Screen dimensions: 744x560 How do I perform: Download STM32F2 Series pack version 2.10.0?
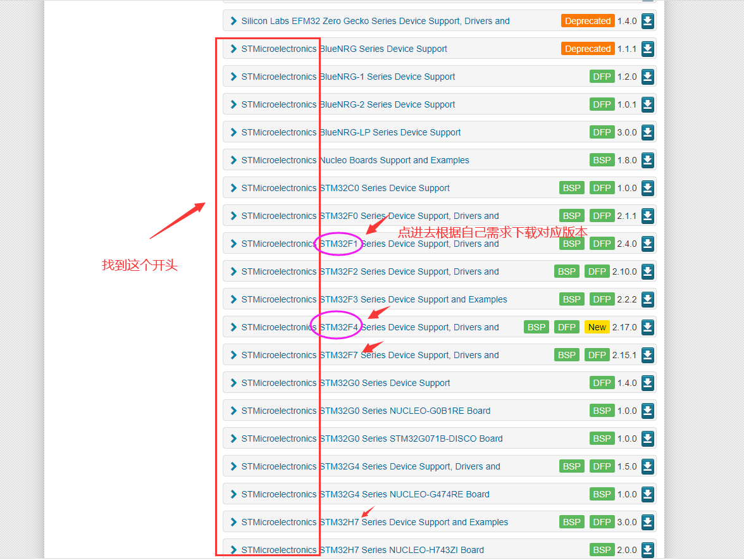click(x=648, y=271)
